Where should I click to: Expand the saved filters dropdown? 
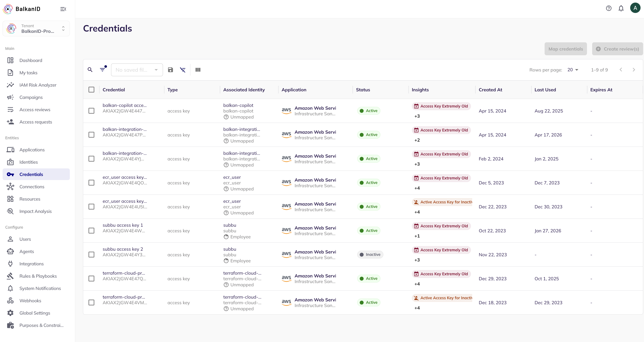[x=137, y=70]
